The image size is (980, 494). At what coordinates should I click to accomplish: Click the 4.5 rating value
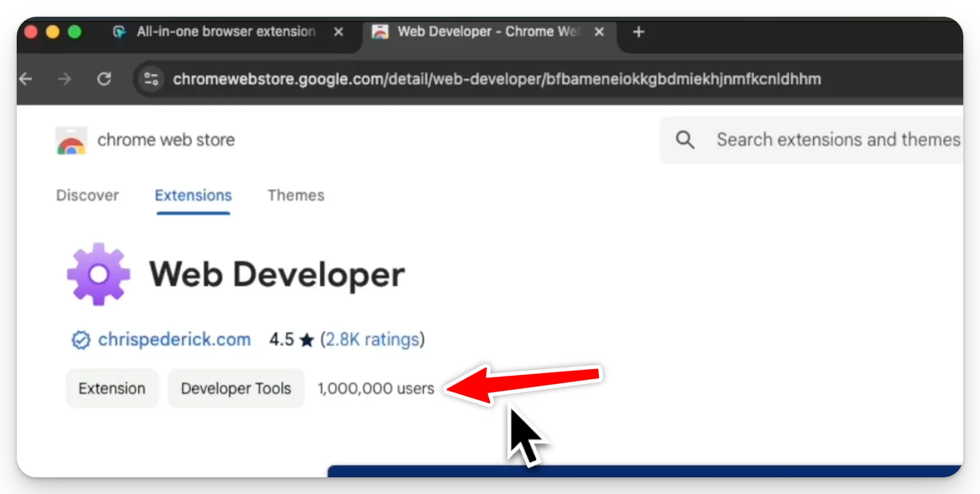(282, 340)
